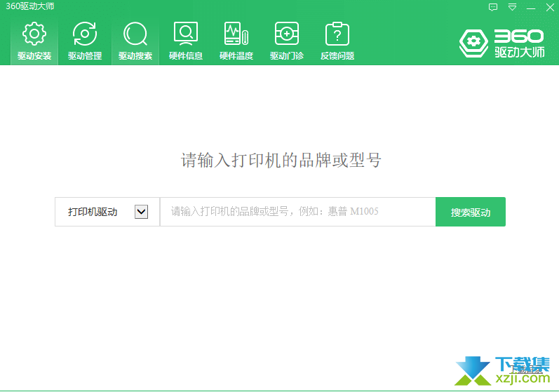The width and height of the screenshot is (559, 392).
Task: Open the 驱动管理 driver management tab
Action: pyautogui.click(x=85, y=41)
